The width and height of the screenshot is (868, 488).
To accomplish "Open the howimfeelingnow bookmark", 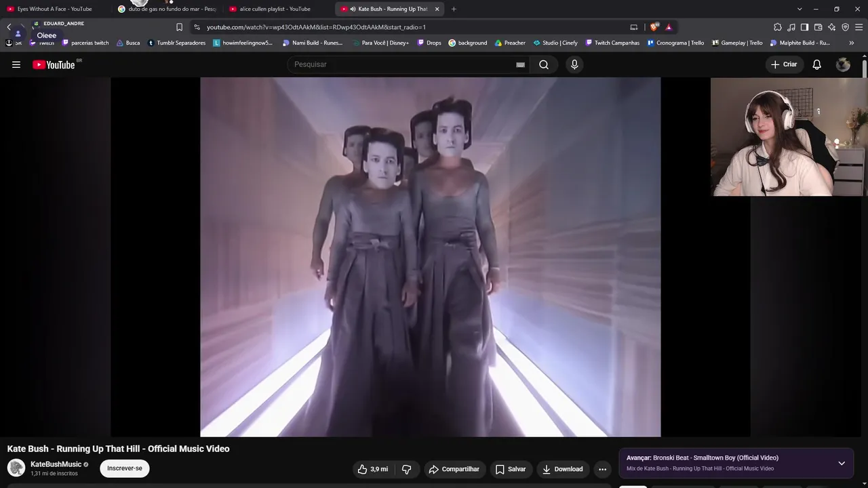I will coord(243,43).
